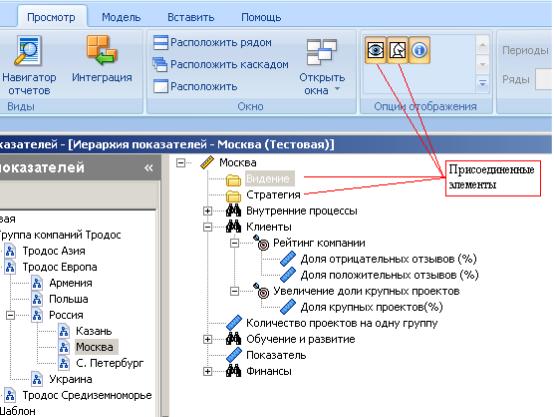Collapse the Клиенты node

coord(207,227)
